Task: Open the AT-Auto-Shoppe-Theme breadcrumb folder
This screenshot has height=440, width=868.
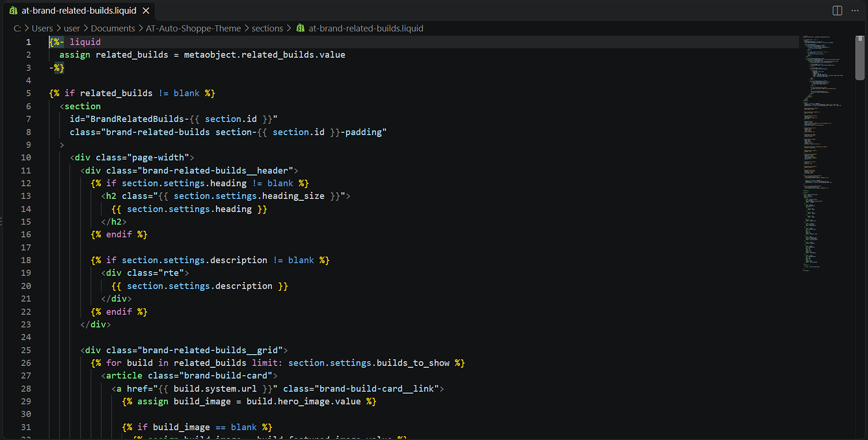Action: 193,28
